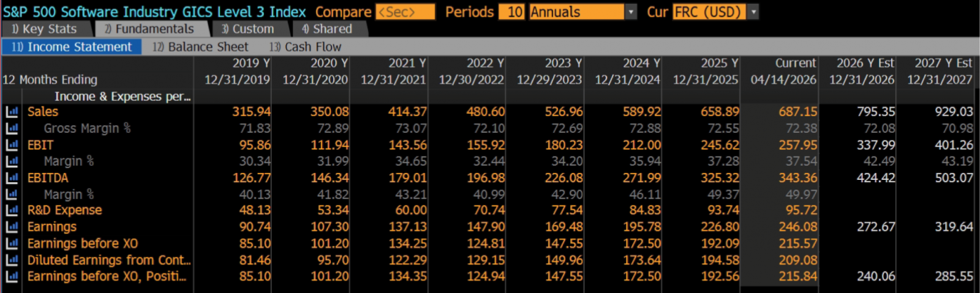This screenshot has width=980, height=293.
Task: Open chart icon for Diluted Earnings row
Action: (12, 260)
